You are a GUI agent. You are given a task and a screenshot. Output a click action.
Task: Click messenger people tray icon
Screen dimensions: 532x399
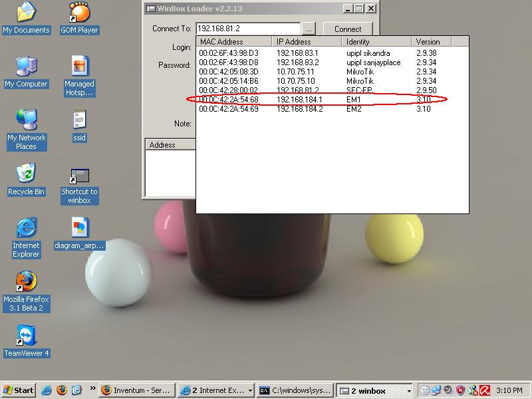pos(473,390)
